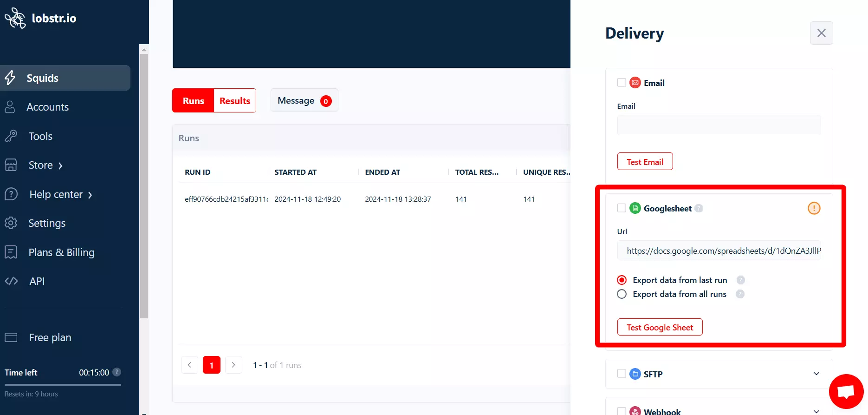This screenshot has width=868, height=415.
Task: Click help icon beside Export data from all runs
Action: [x=740, y=294]
